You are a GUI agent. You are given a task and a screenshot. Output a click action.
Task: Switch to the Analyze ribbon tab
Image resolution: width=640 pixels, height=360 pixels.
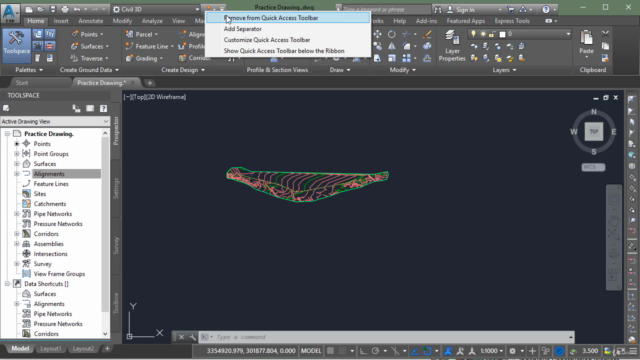coord(152,21)
